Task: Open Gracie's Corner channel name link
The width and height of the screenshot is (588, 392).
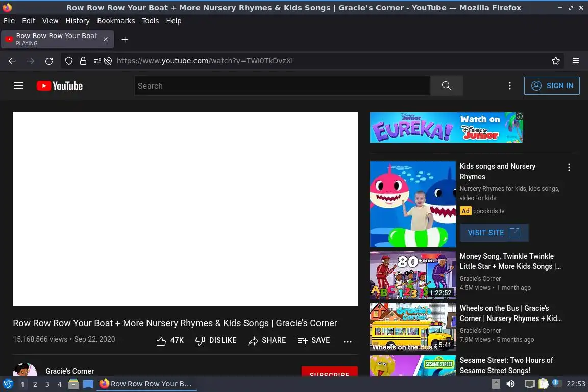Action: (70, 371)
